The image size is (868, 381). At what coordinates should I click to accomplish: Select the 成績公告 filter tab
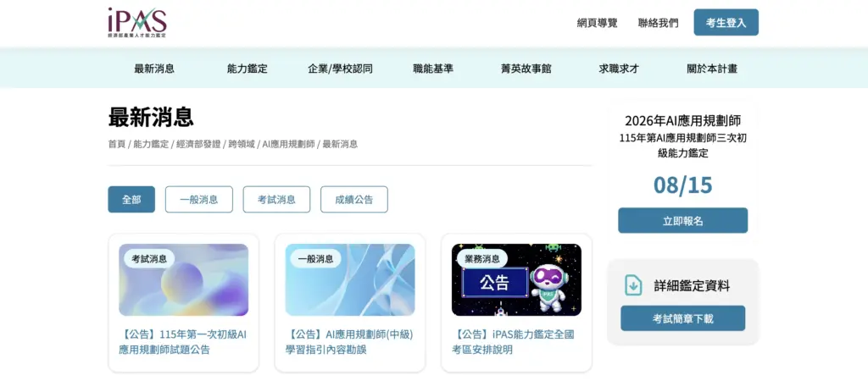coord(353,200)
